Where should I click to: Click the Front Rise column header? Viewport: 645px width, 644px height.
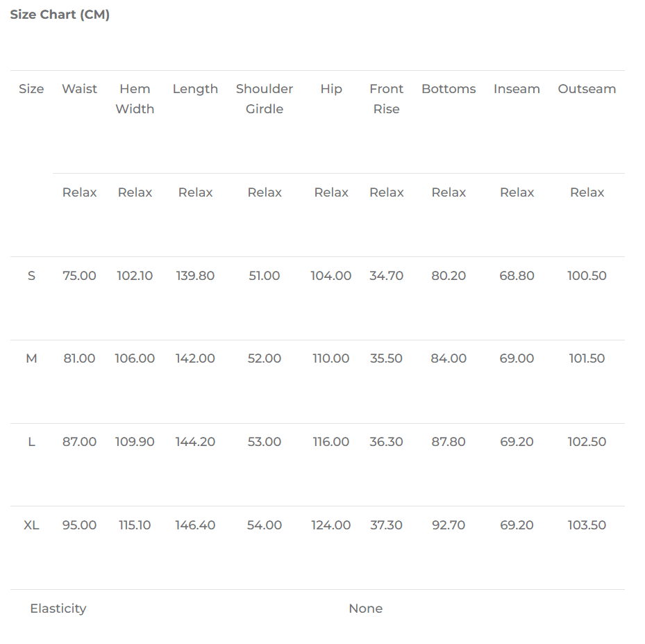(x=386, y=99)
